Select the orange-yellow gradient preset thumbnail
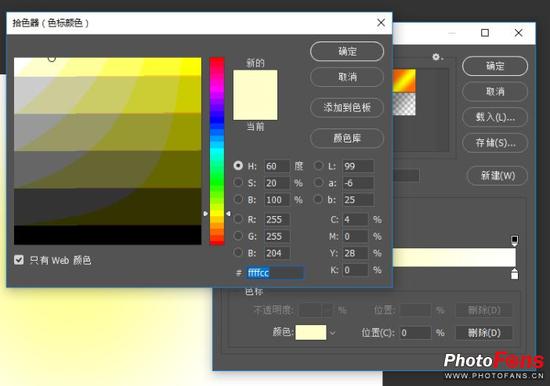 pyautogui.click(x=404, y=80)
